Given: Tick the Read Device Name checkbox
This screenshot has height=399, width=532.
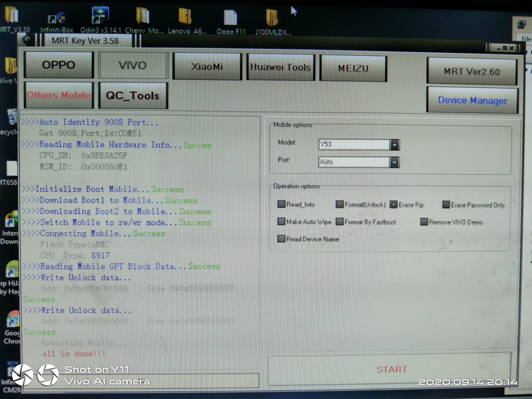Looking at the screenshot, I should pyautogui.click(x=281, y=239).
